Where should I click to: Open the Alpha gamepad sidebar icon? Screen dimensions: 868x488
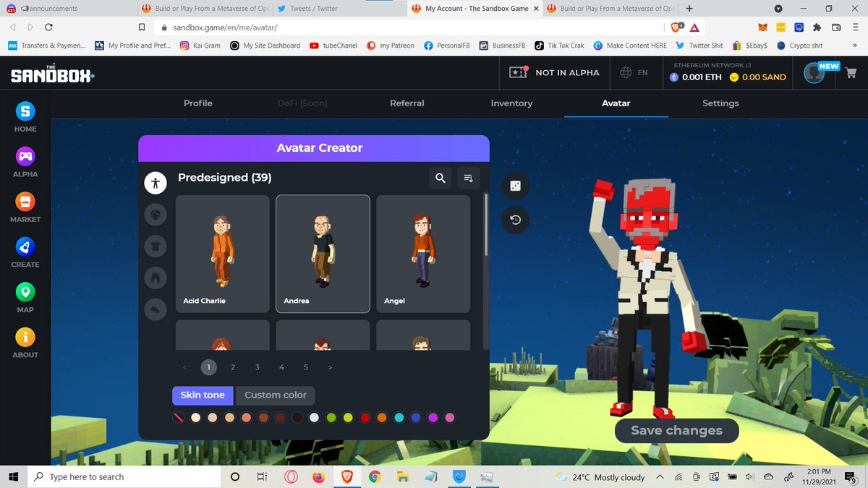click(25, 156)
